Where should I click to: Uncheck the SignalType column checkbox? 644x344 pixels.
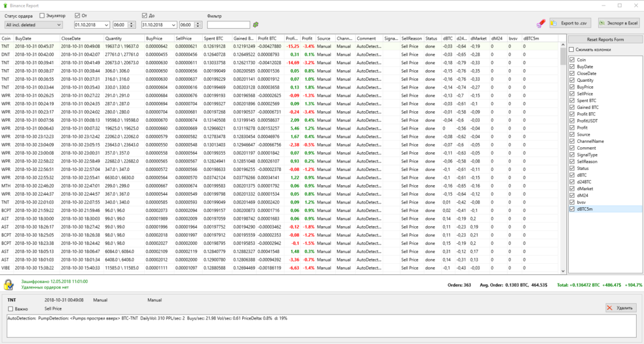pyautogui.click(x=572, y=155)
